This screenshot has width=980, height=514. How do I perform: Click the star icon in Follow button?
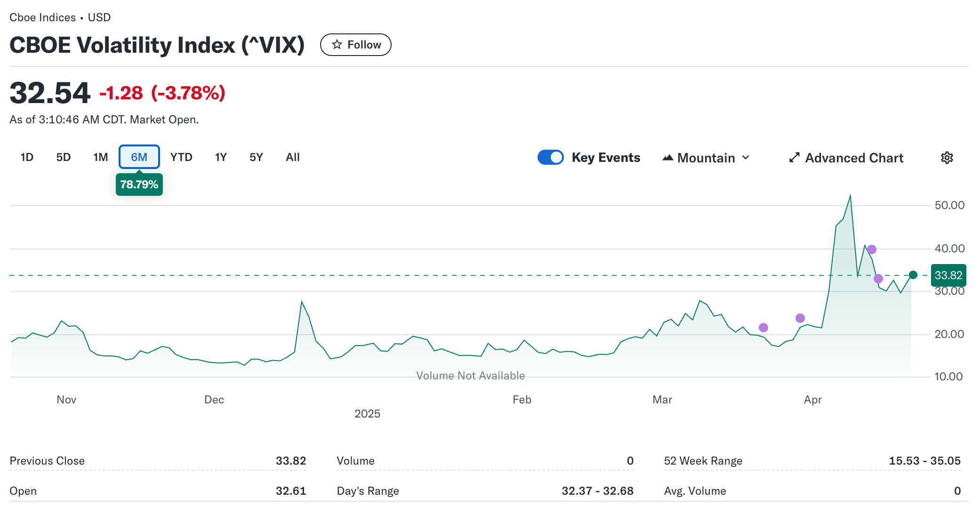(x=337, y=45)
